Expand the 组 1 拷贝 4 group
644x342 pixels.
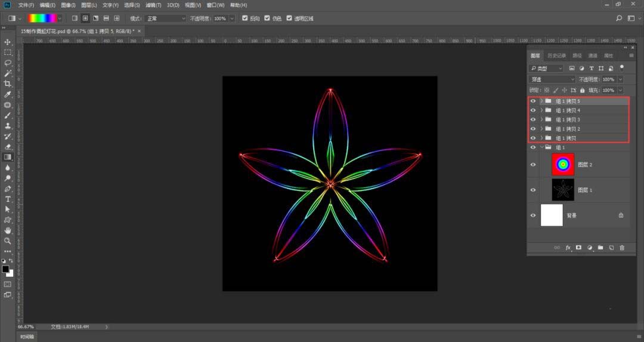coord(541,110)
